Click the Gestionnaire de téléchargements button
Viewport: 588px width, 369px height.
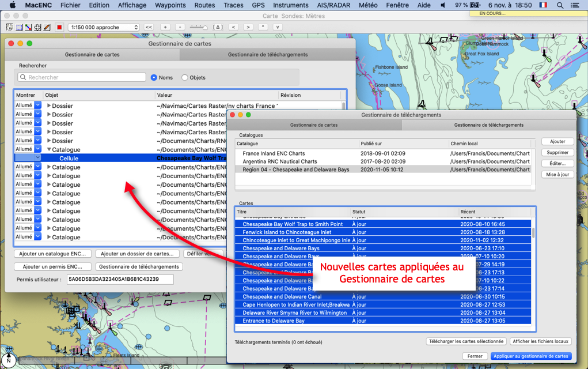click(139, 266)
